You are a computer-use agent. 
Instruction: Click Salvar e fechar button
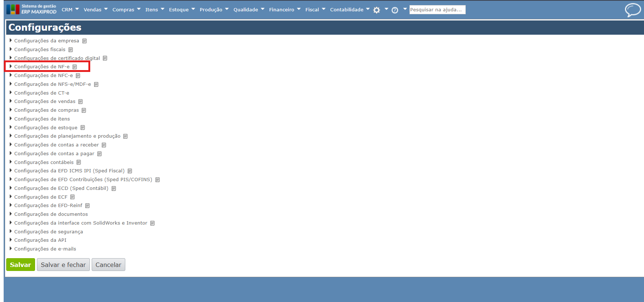(63, 265)
